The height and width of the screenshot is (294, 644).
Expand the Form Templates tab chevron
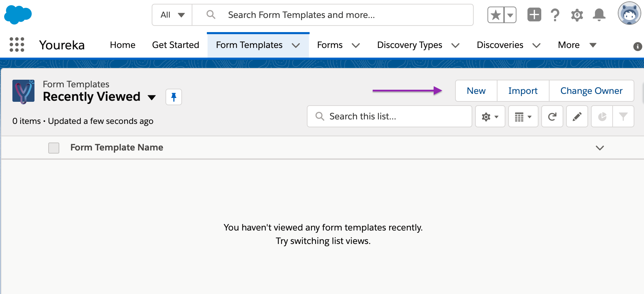tap(296, 45)
